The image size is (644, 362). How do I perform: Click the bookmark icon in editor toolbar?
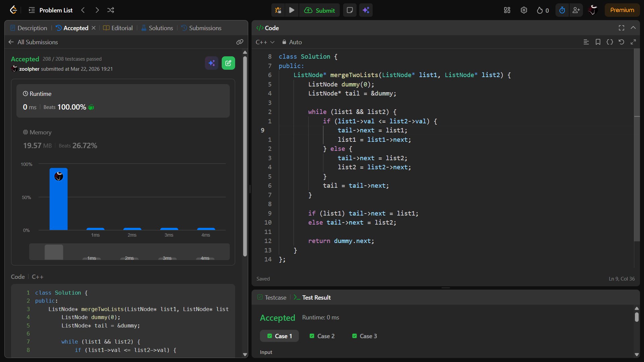tap(598, 42)
